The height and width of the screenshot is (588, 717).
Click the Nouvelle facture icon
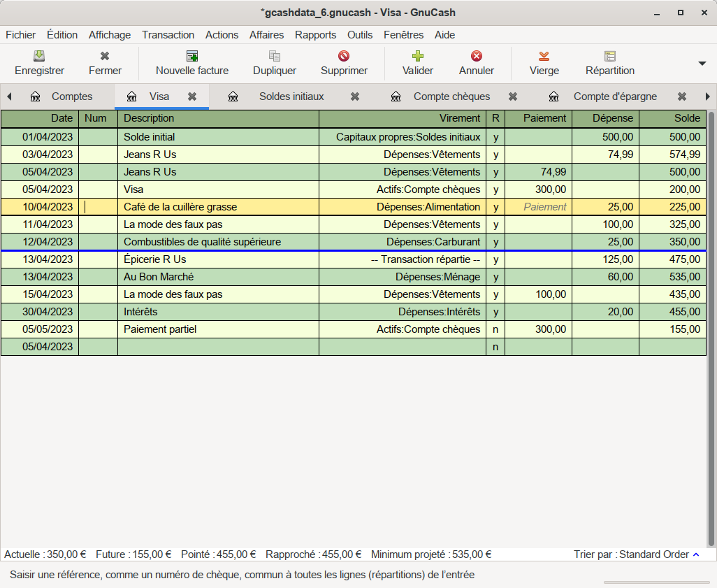(191, 57)
